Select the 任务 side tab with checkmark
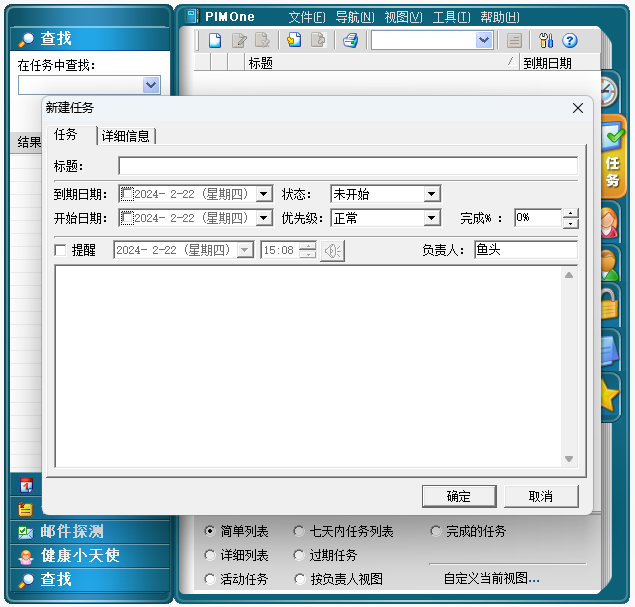Screen dimensions: 635x607 point(612,158)
